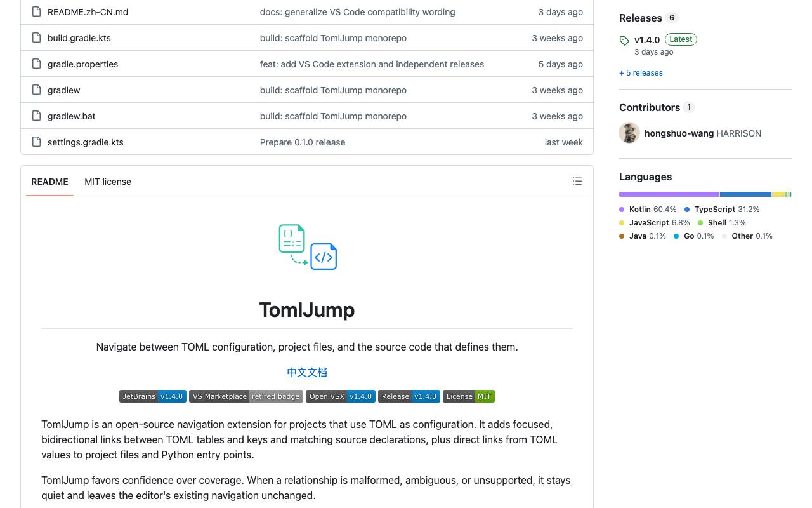
Task: Click the file icon beside gradle.properties
Action: click(x=37, y=63)
